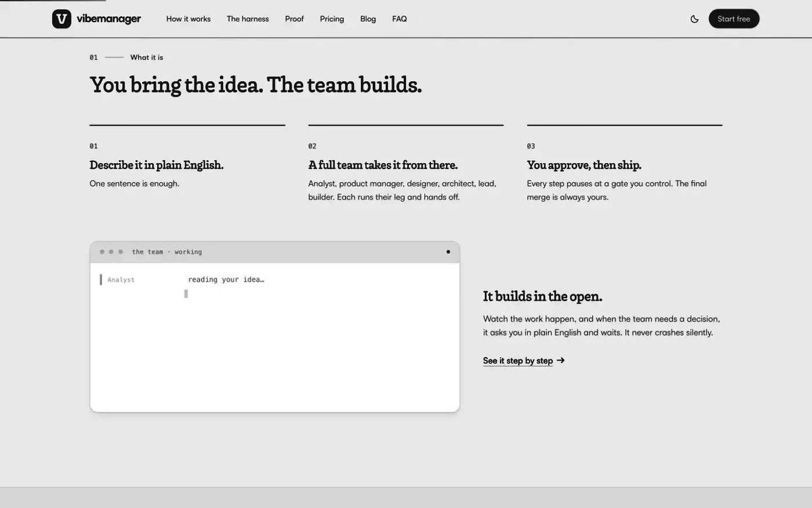Click the A full team takes it from there heading

[x=383, y=165]
